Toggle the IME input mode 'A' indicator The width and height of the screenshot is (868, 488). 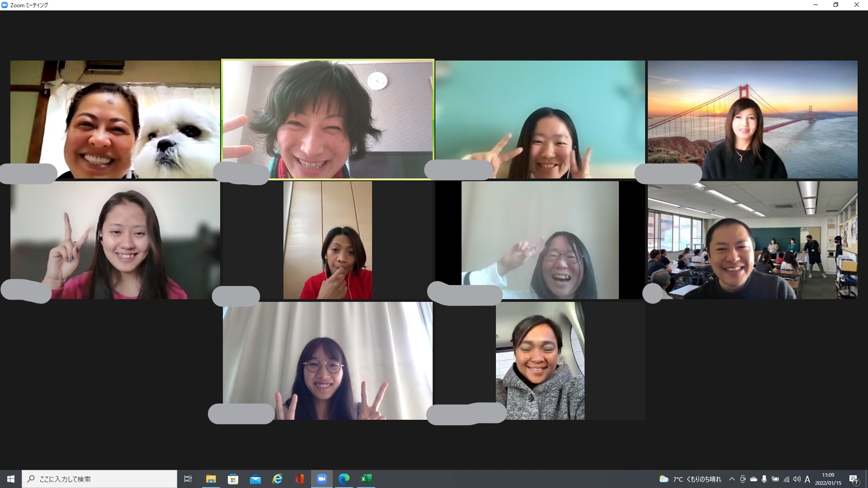point(807,479)
